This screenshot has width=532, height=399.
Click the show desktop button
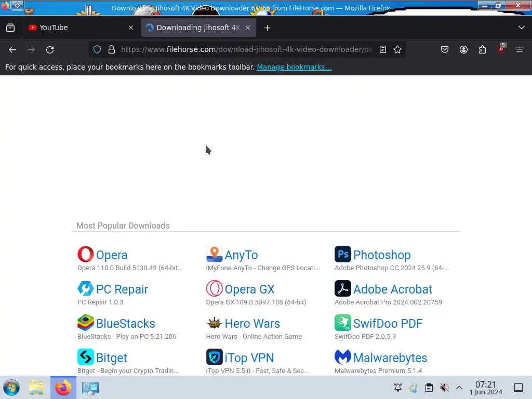518,388
